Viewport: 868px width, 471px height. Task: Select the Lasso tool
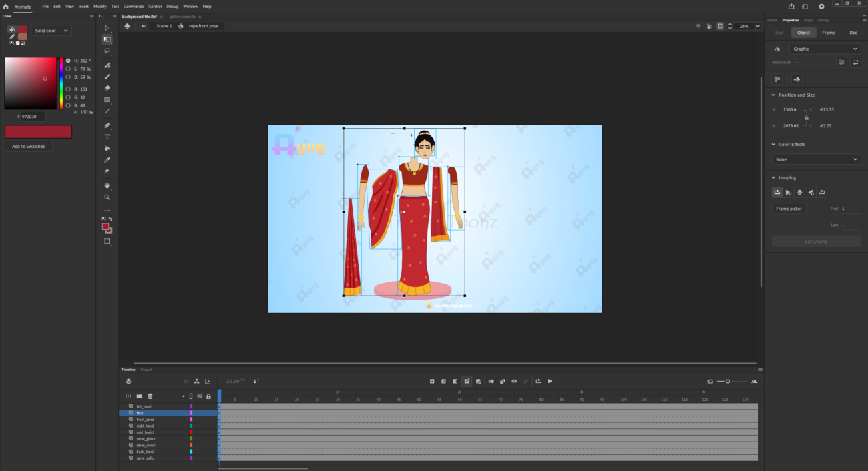pyautogui.click(x=107, y=51)
